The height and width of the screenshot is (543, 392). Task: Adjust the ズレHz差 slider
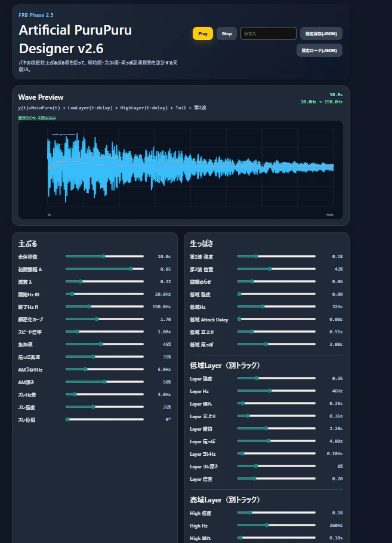coord(104,394)
